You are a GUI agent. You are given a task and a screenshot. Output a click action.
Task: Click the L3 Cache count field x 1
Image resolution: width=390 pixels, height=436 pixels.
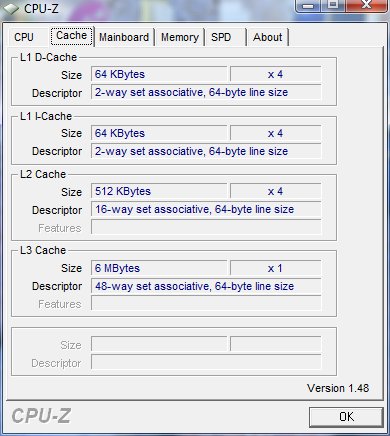[x=276, y=268]
